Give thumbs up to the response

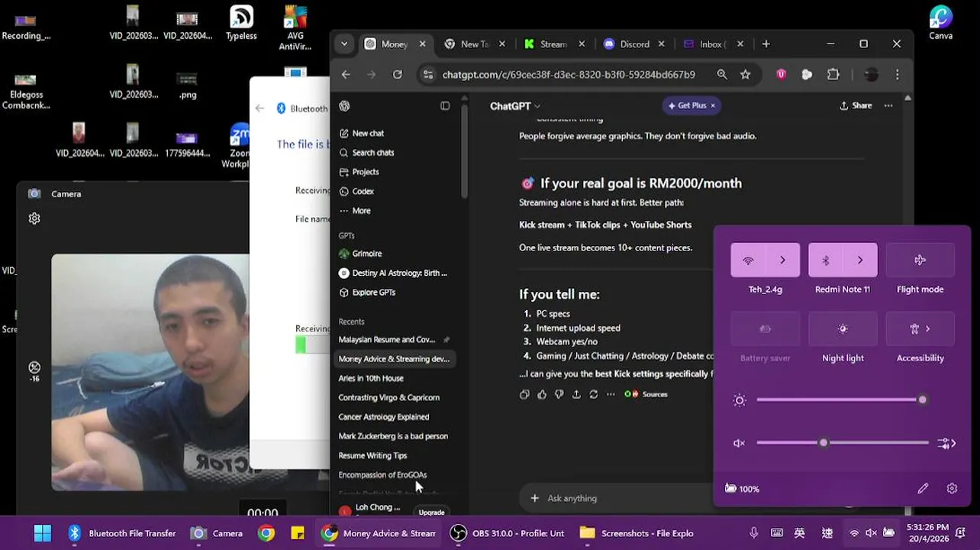pos(542,394)
